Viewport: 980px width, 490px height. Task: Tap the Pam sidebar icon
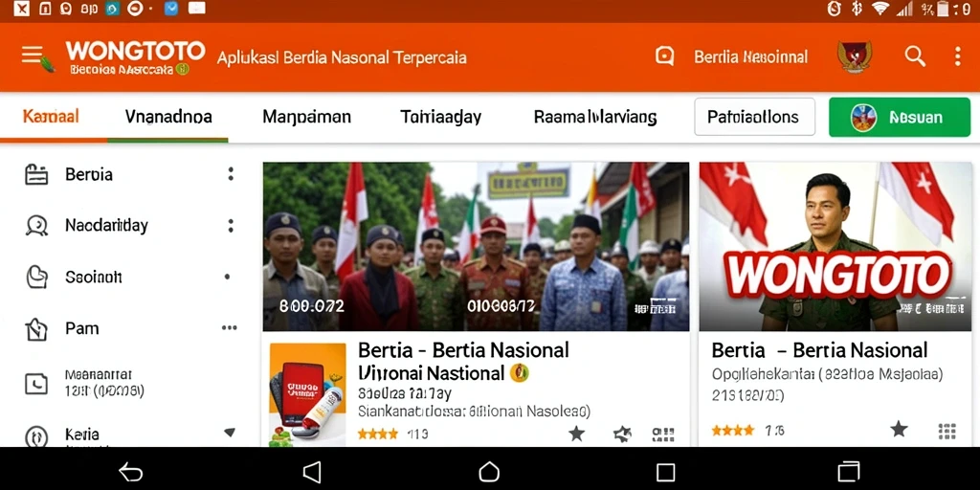pyautogui.click(x=35, y=329)
